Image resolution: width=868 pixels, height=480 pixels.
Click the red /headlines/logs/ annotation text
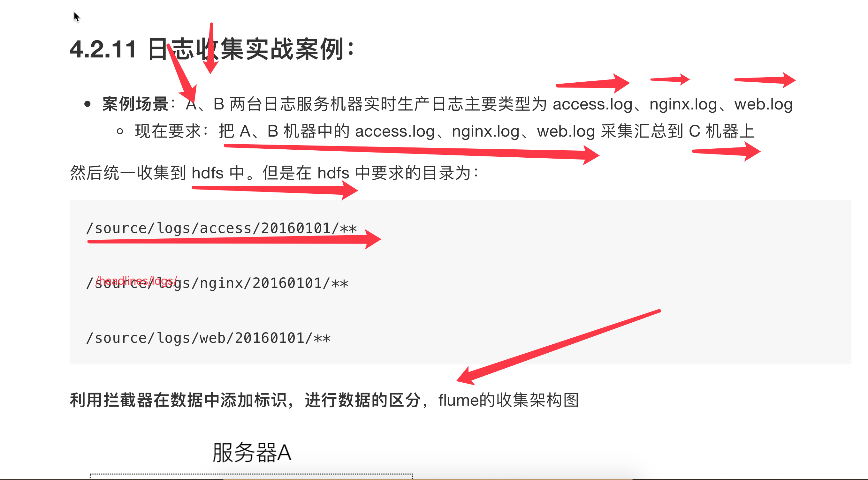click(x=136, y=281)
